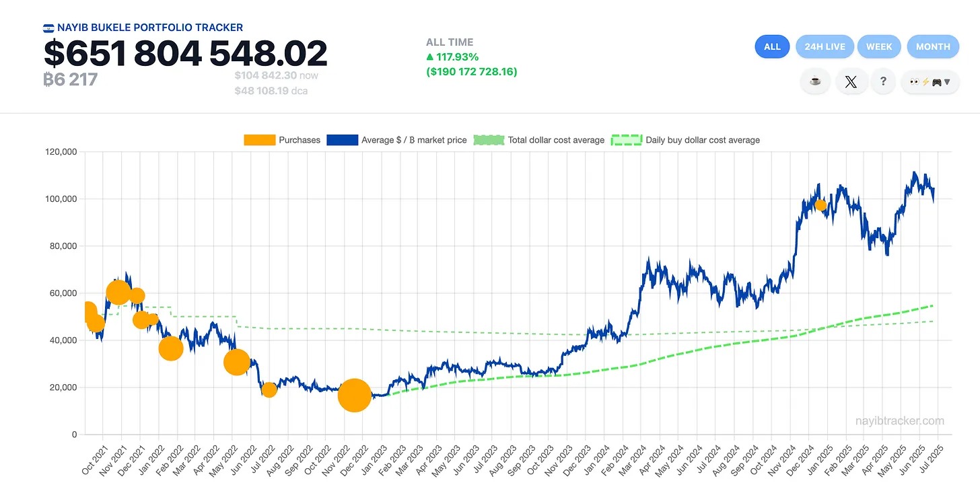Open the question mark help button

(x=883, y=82)
